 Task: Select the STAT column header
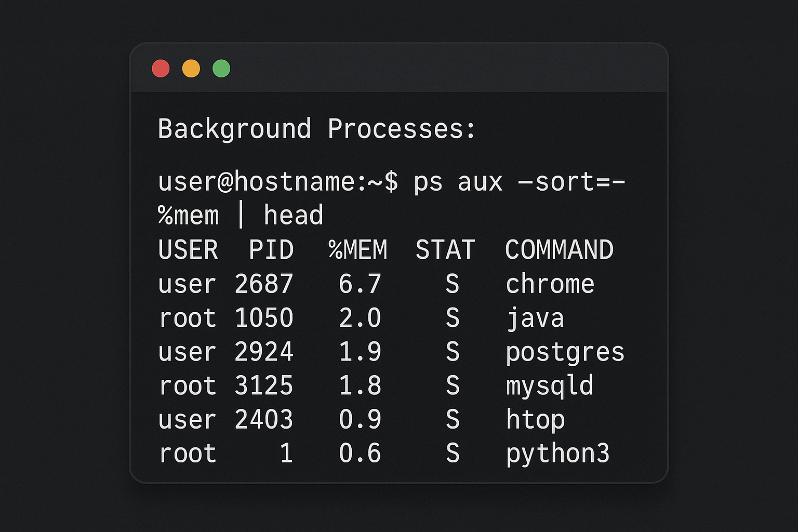(445, 250)
